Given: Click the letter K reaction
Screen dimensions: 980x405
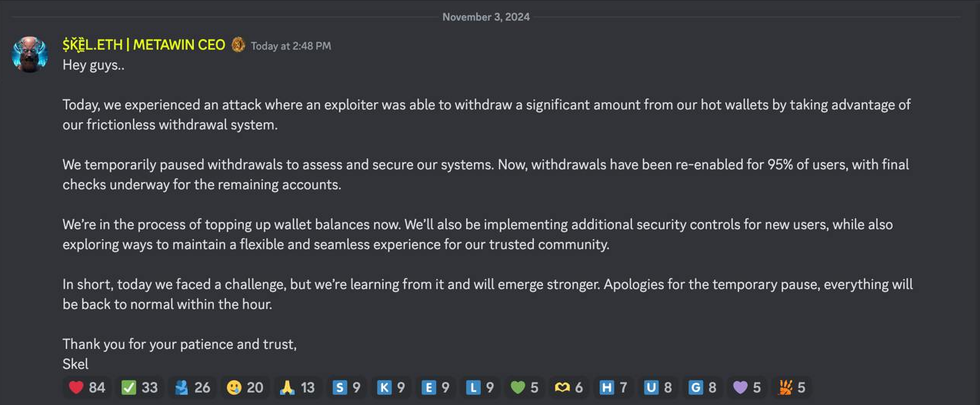Looking at the screenshot, I should point(391,387).
